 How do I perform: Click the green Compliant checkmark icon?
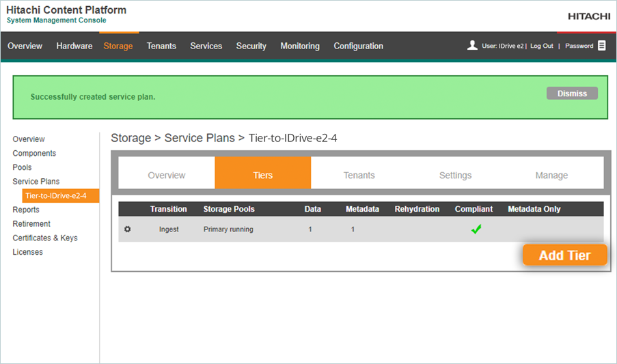coord(476,229)
